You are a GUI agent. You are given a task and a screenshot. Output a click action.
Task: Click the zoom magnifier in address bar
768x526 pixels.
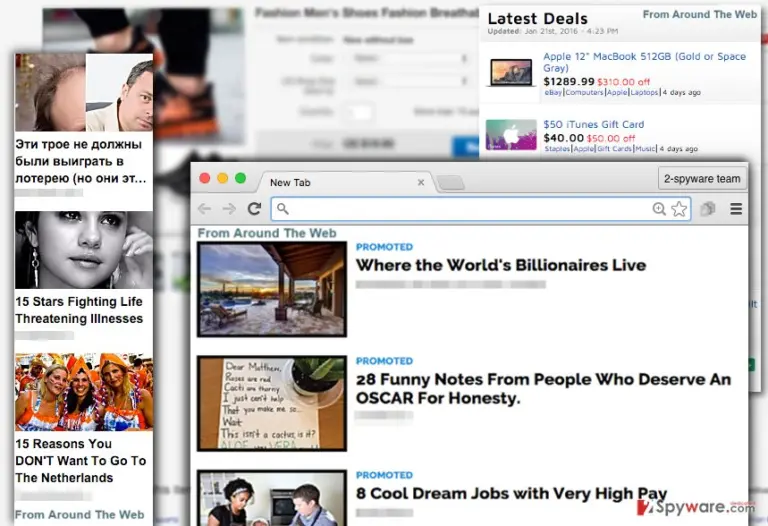[x=659, y=209]
